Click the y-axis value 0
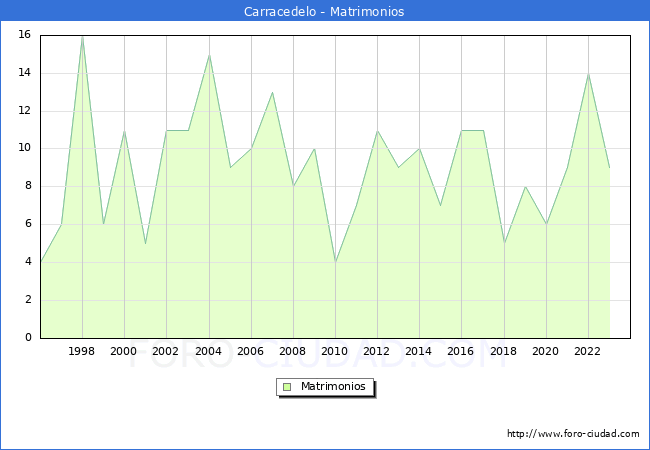This screenshot has width=650, height=450. tap(28, 337)
